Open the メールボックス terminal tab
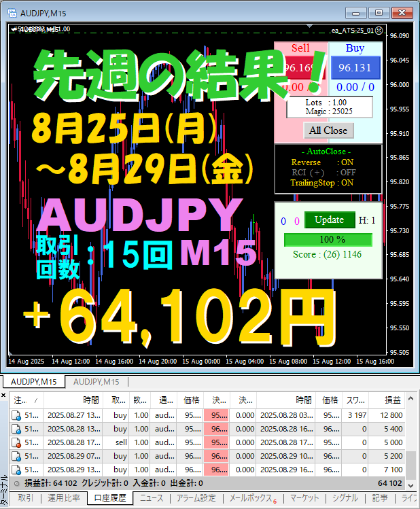The height and width of the screenshot is (509, 420). (x=252, y=498)
